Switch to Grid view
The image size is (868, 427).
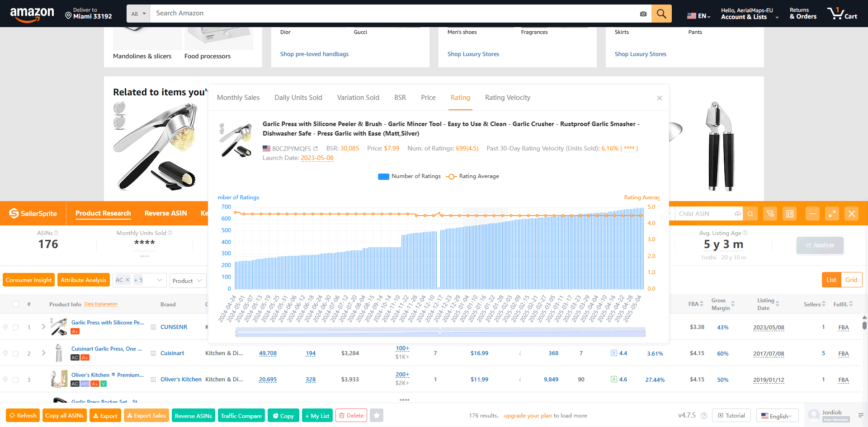(x=851, y=280)
